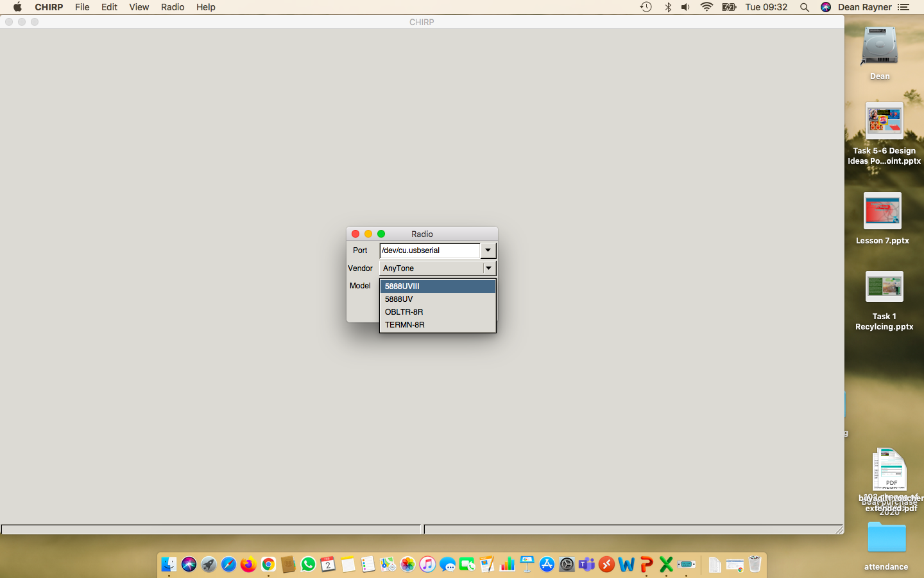Open Keynote from the Dock

[527, 565]
